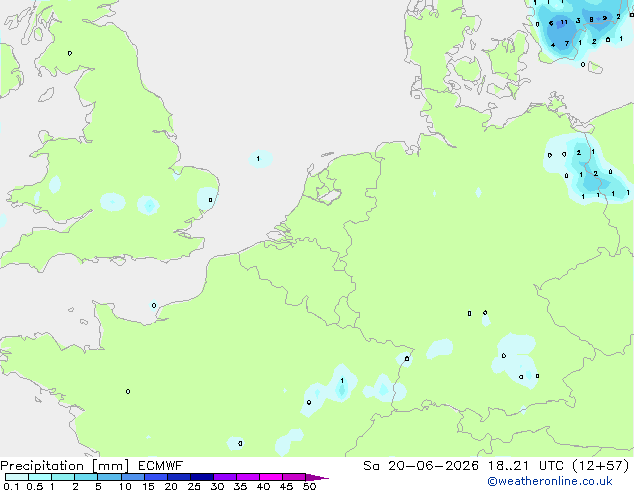Image resolution: width=634 pixels, height=490 pixels.
Task: Select the 5–10 mm legend swatch
Action: [109, 477]
